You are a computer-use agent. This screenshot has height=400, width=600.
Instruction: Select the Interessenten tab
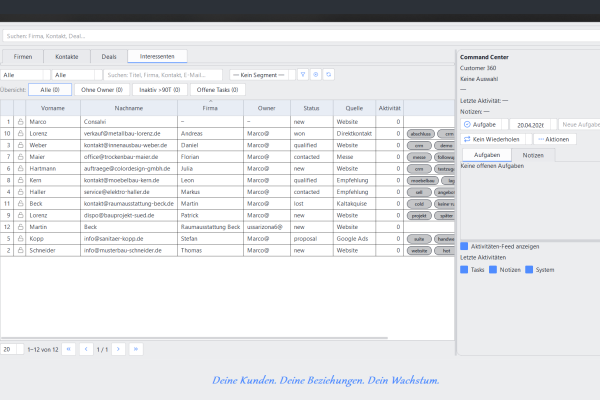click(x=157, y=56)
